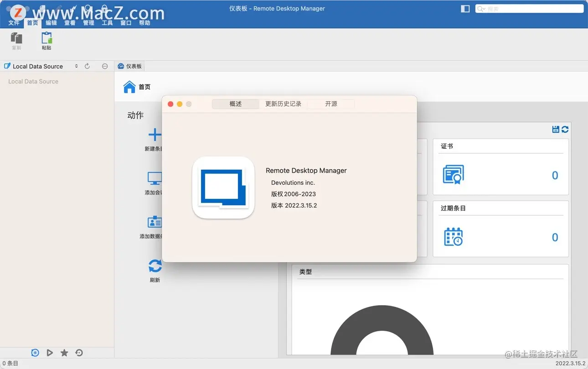Click the 0 条目 status bar text
Screen dimensions: 588x369
(x=10, y=364)
